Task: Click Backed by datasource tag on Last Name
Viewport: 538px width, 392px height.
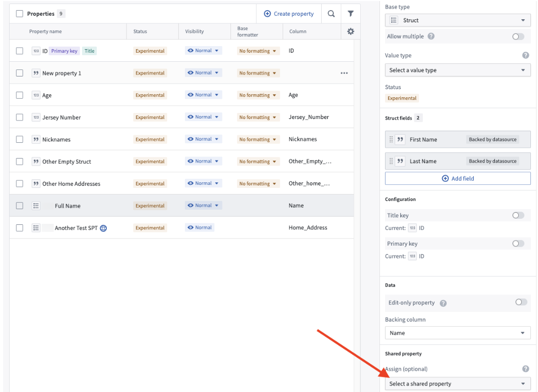Action: tap(492, 161)
